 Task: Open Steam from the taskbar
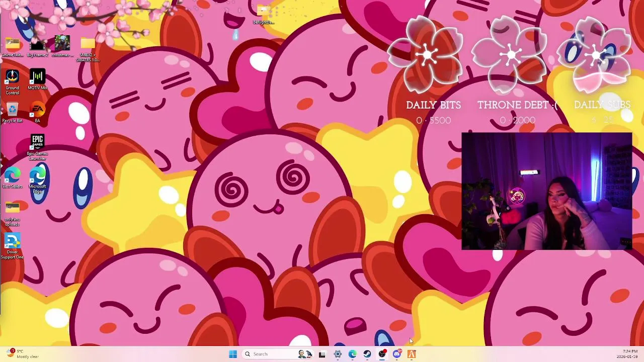coord(367,354)
